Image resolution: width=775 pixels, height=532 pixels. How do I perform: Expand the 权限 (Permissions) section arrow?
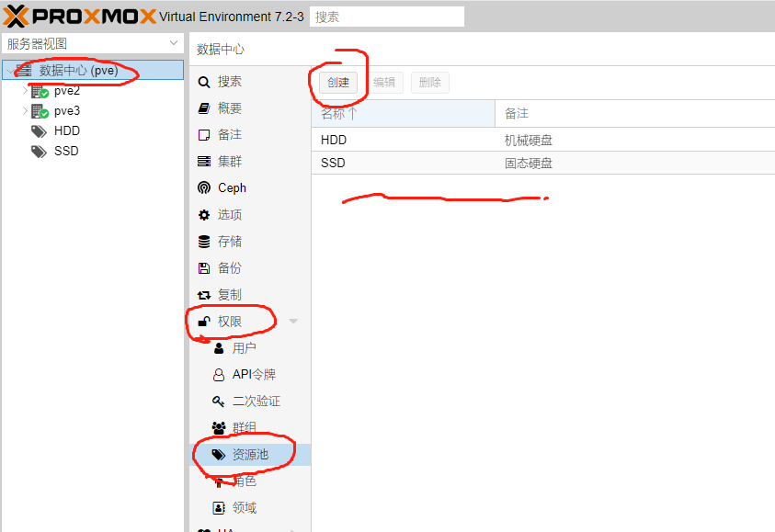point(292,321)
